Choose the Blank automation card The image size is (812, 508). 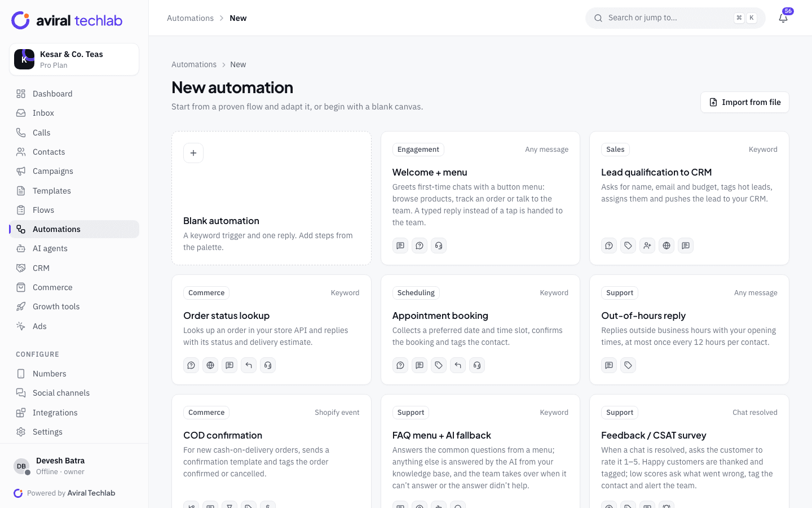click(271, 198)
